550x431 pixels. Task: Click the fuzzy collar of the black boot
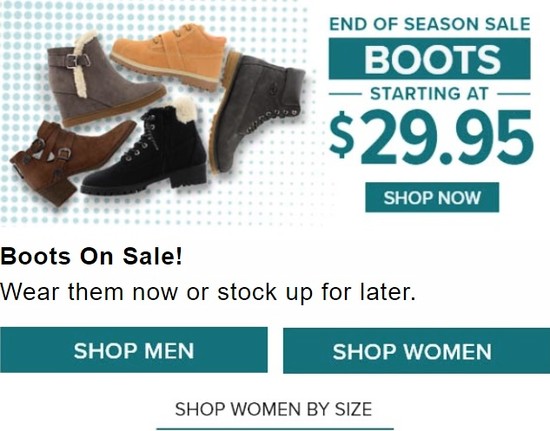point(184,109)
